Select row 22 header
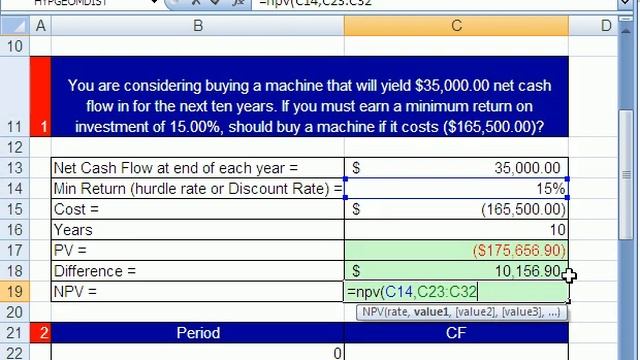640x360 pixels. click(x=15, y=352)
